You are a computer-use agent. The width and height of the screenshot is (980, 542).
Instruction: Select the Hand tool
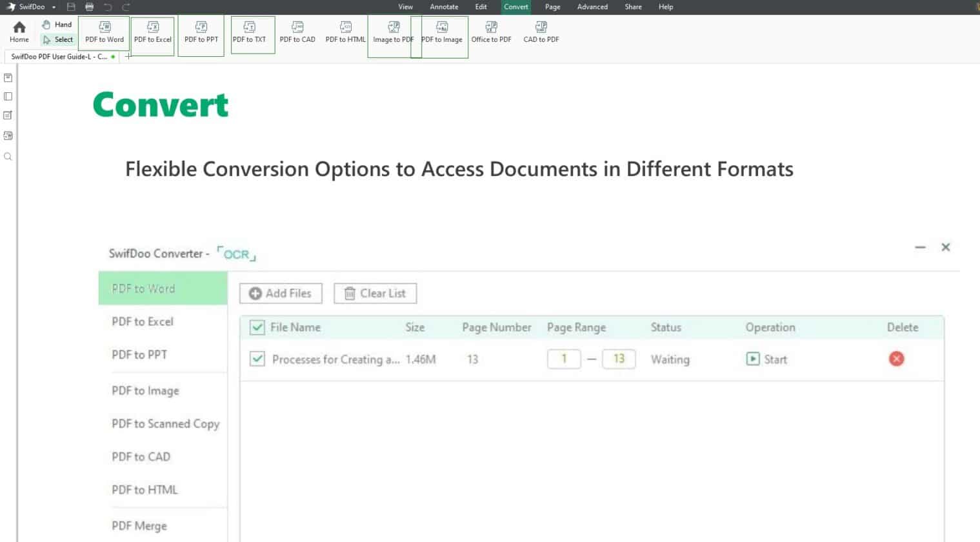(x=57, y=24)
